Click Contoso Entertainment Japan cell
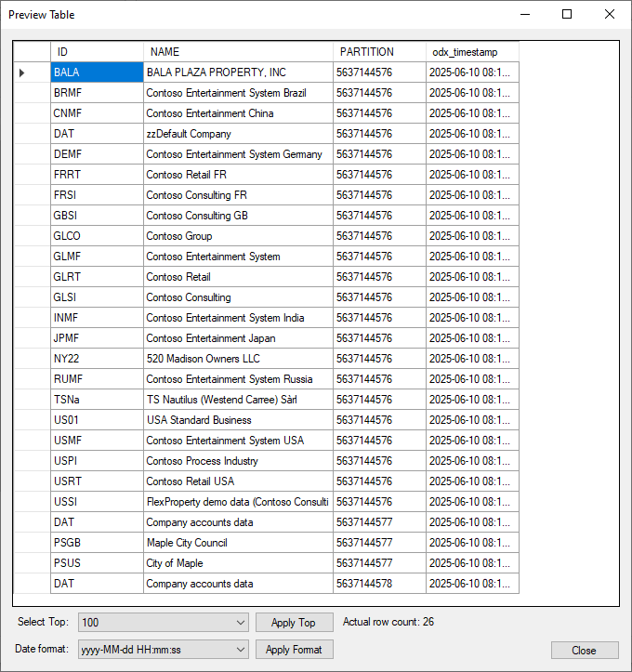Viewport: 632px width, 672px height. 238,338
